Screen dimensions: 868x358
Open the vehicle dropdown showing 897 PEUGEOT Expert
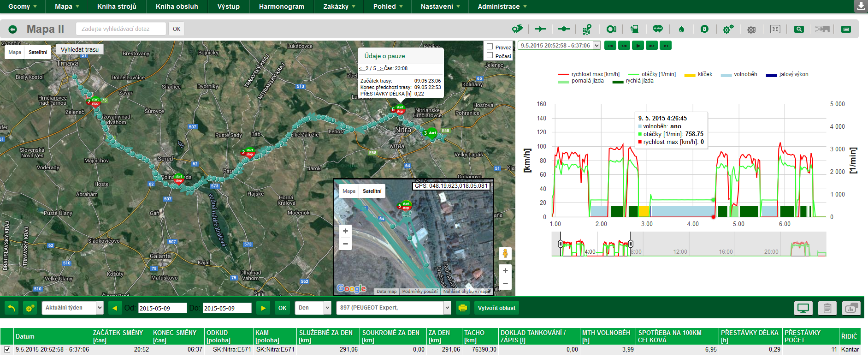[x=393, y=308]
